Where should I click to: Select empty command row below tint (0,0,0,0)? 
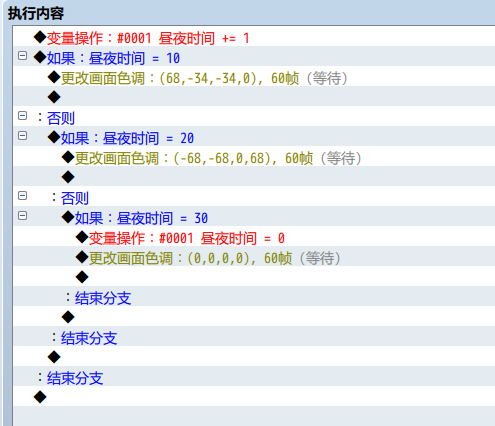(254, 276)
